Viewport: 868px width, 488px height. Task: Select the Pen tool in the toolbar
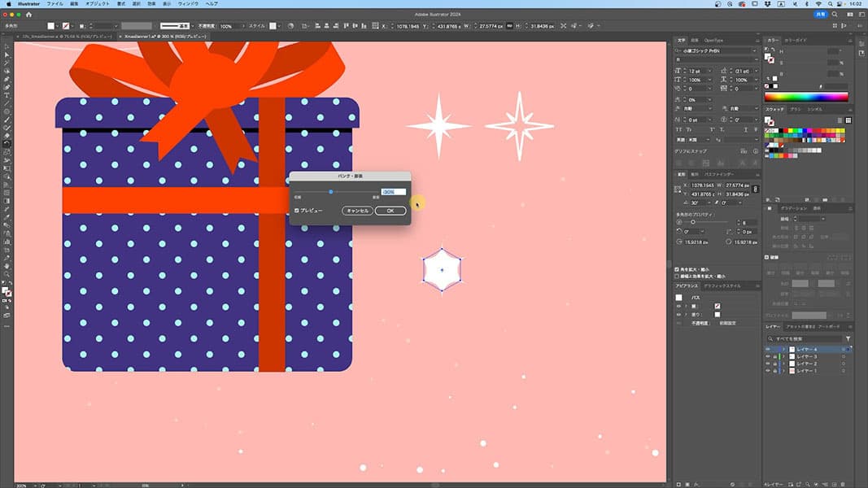coord(7,80)
